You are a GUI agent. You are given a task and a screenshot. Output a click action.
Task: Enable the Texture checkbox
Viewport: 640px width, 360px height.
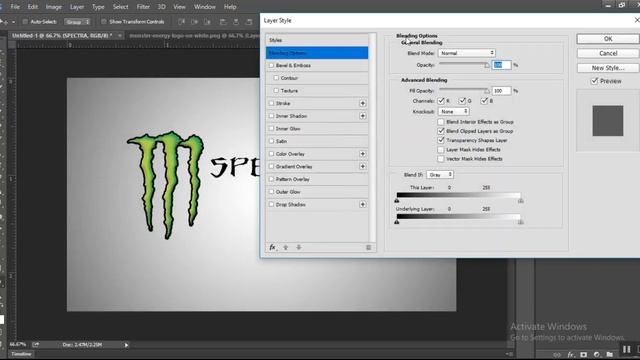click(276, 91)
